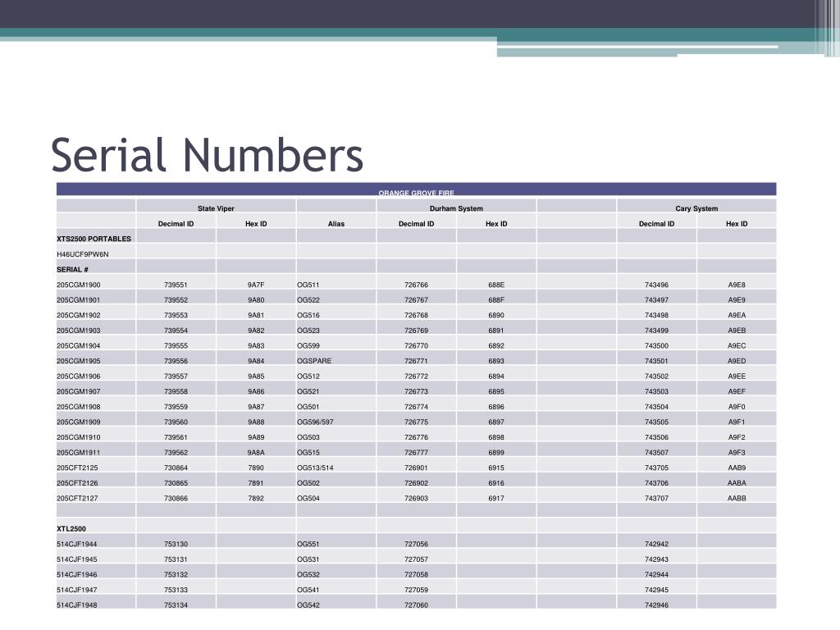Select Durham hex ID 688E
Viewport: 840px width, 630px height.
[496, 285]
